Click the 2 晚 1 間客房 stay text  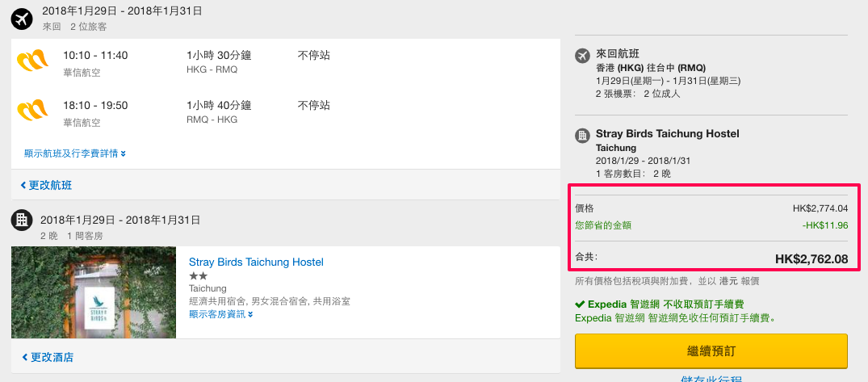(x=71, y=236)
